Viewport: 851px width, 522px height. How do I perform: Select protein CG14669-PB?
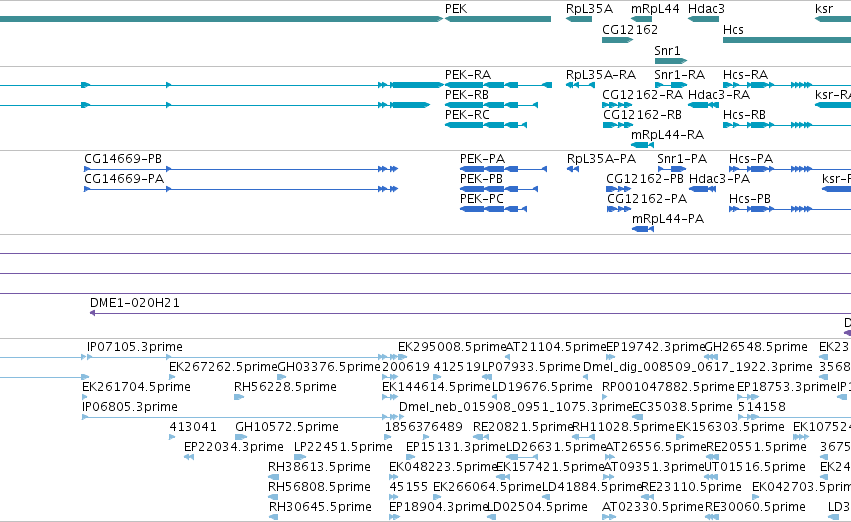click(123, 158)
